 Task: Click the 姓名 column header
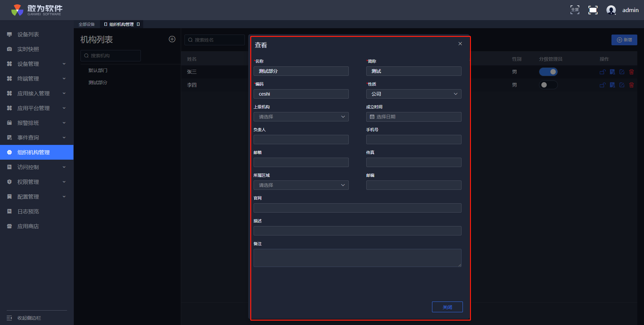[x=192, y=59]
